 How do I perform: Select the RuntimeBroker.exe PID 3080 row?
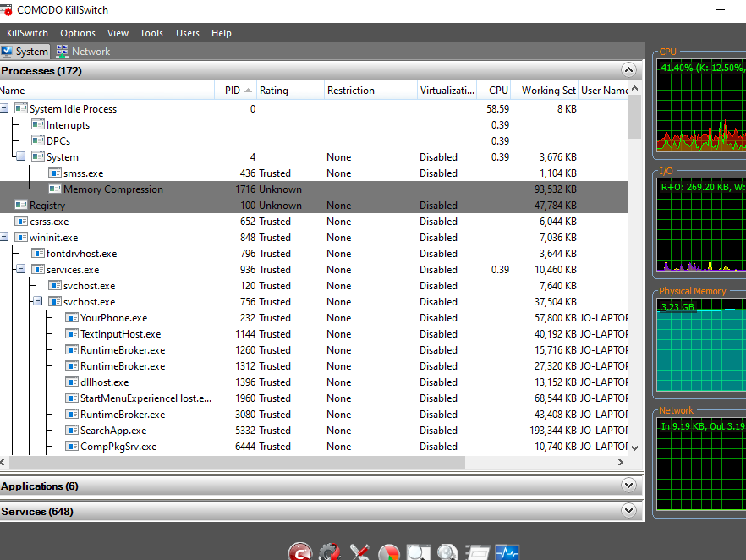(x=314, y=415)
